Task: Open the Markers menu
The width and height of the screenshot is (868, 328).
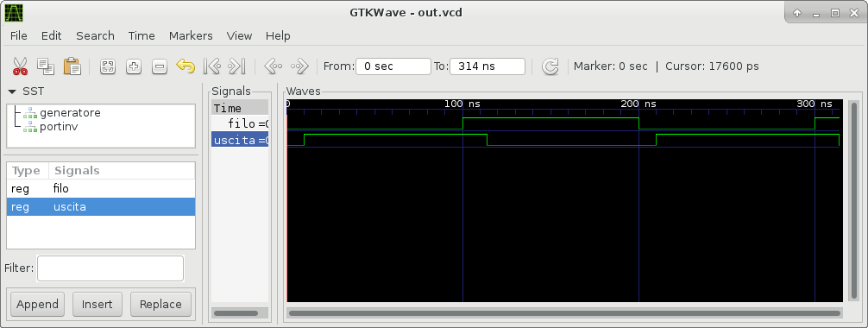Action: click(191, 35)
